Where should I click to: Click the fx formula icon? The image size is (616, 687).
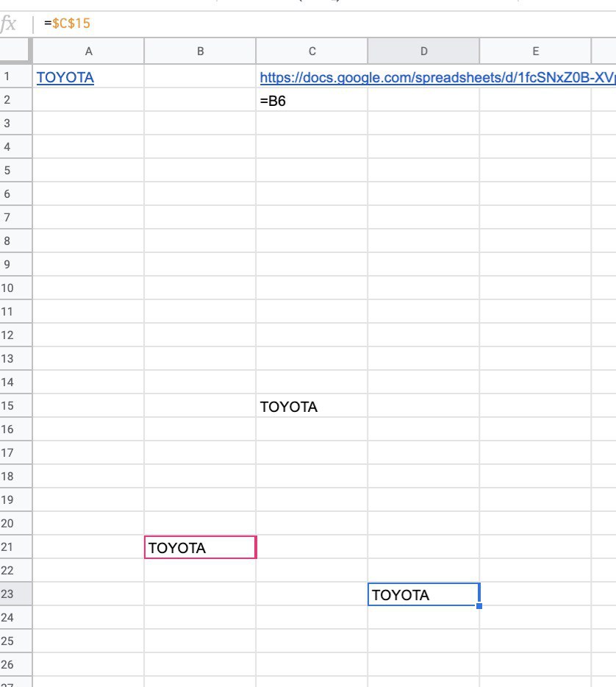pos(8,24)
